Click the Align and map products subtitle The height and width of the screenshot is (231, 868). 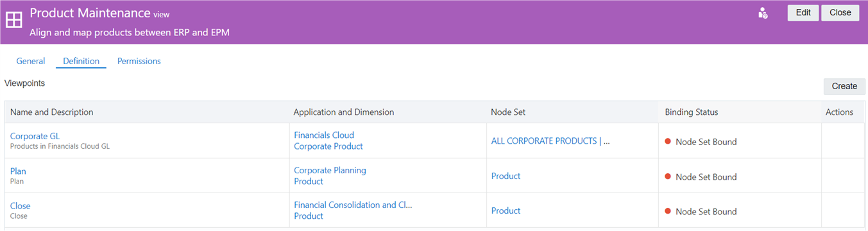point(130,33)
